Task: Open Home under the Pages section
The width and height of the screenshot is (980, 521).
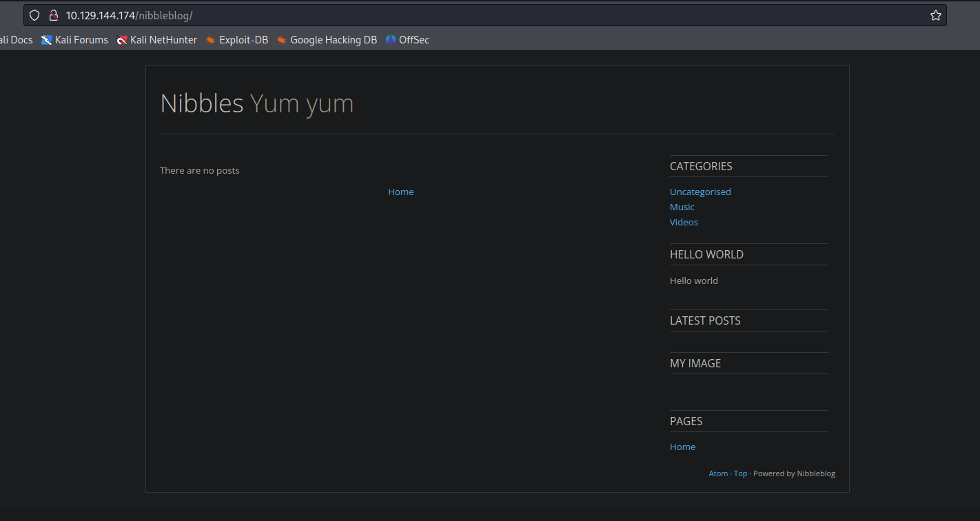Action: 682,447
